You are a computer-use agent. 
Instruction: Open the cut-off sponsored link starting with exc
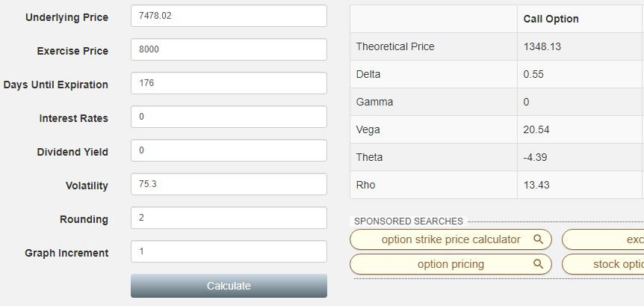pos(603,239)
